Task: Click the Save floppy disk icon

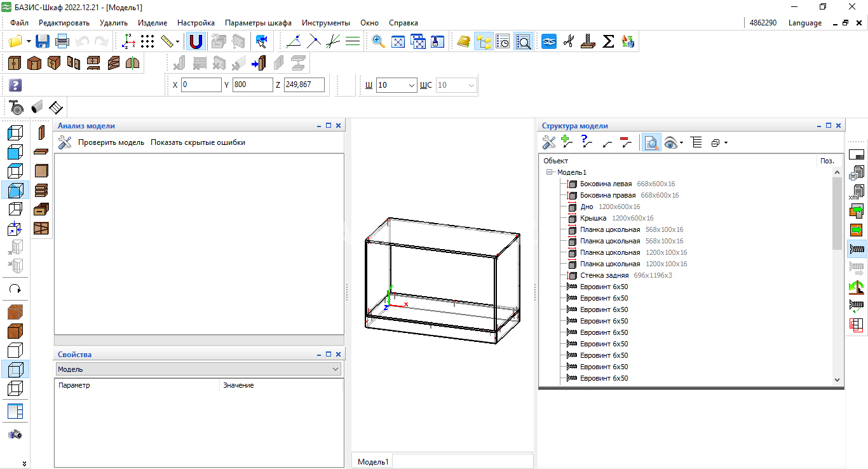Action: pyautogui.click(x=43, y=42)
